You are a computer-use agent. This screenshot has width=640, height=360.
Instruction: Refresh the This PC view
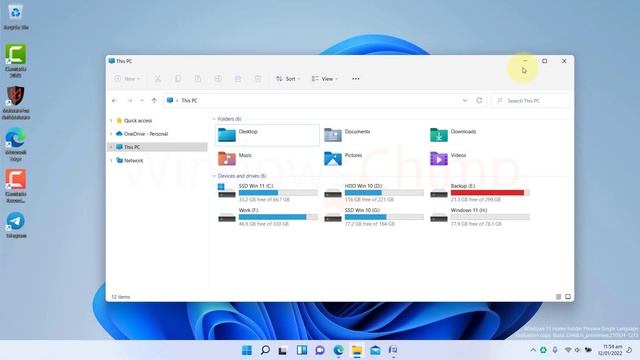[x=479, y=100]
